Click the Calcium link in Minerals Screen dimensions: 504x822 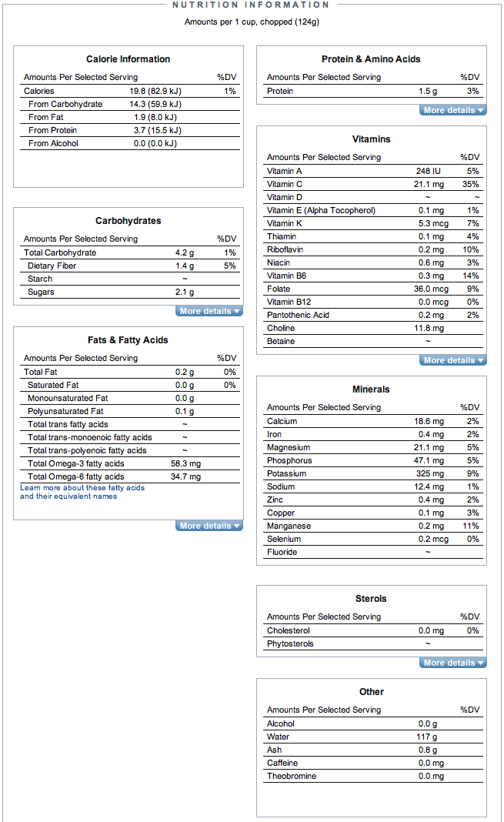(280, 421)
